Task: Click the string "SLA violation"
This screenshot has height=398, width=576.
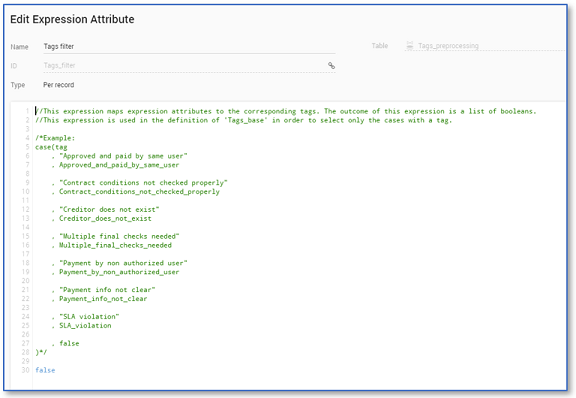Action: [89, 317]
